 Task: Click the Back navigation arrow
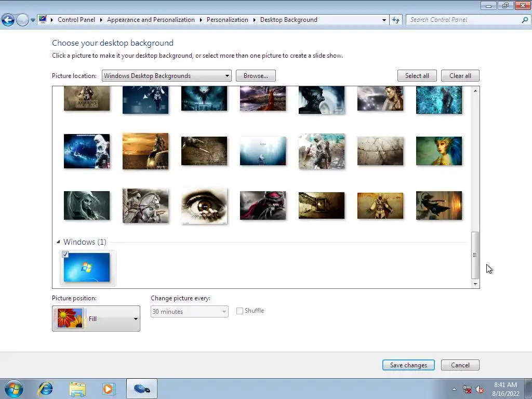8,20
